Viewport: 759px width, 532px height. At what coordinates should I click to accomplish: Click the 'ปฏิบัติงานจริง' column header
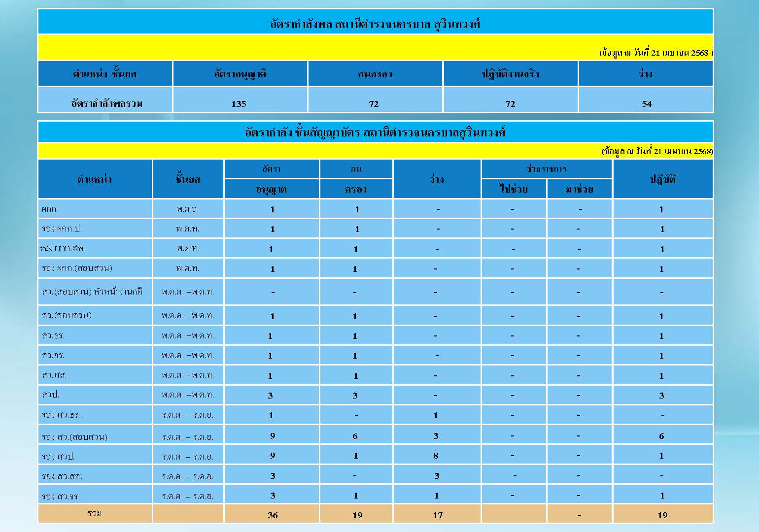click(x=510, y=74)
